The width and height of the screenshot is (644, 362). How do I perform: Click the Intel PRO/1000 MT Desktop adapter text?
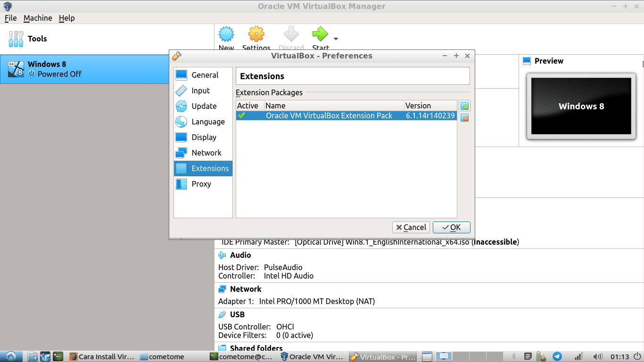click(x=317, y=301)
